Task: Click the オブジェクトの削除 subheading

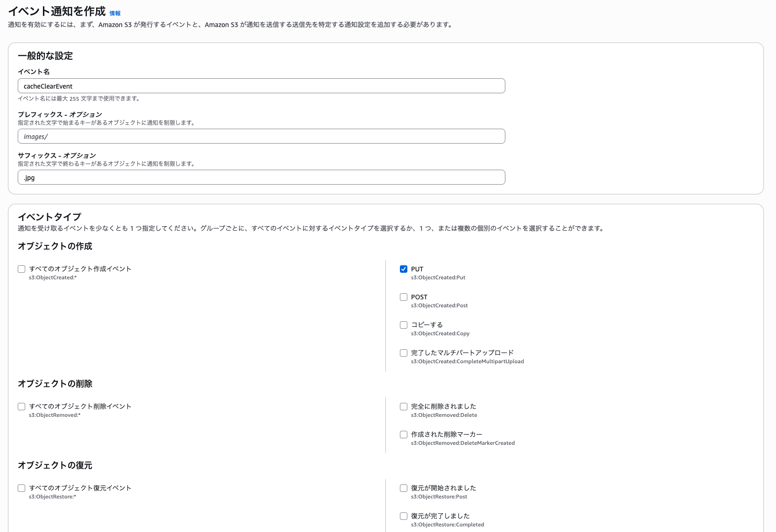Action: pos(55,384)
